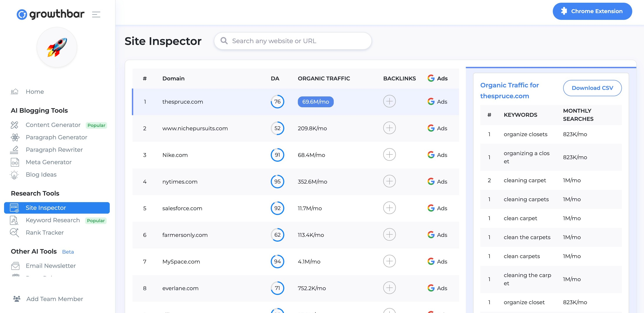Click the Chrome Extension button

point(592,11)
